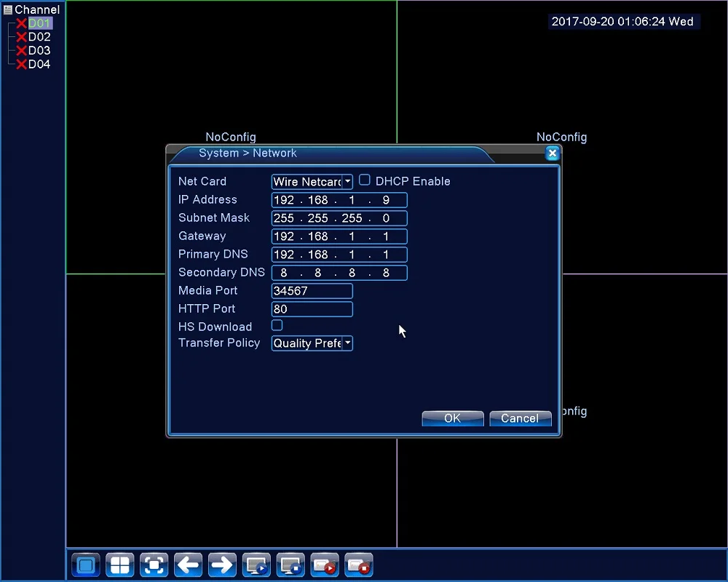Stop recording with camera stop icon
Screen dimensions: 728x582
[358, 565]
